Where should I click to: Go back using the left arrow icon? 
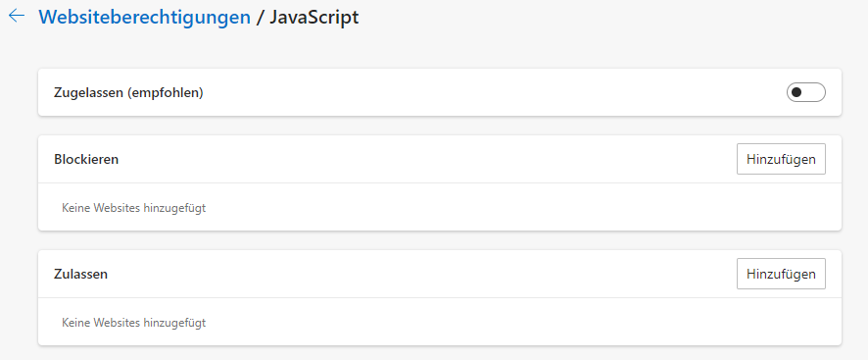17,16
